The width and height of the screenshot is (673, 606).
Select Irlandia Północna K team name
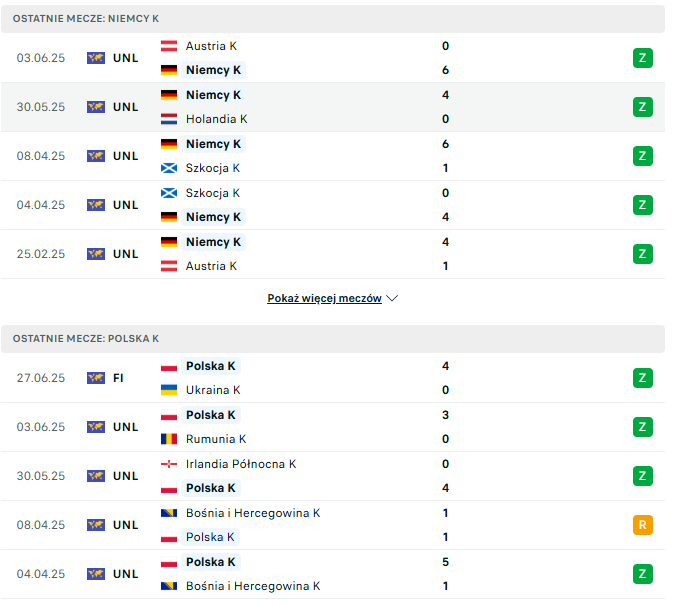tap(241, 464)
